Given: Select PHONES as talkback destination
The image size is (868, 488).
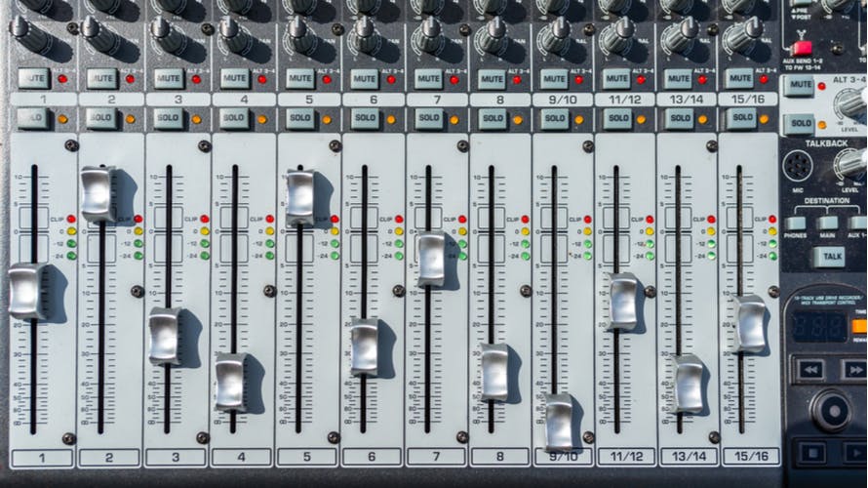Looking at the screenshot, I should [x=796, y=224].
